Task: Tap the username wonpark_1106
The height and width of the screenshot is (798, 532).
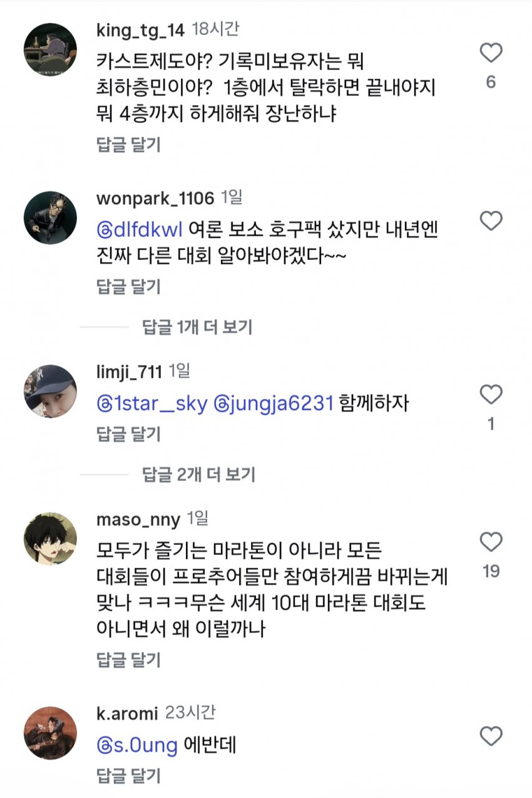Action: pyautogui.click(x=155, y=199)
